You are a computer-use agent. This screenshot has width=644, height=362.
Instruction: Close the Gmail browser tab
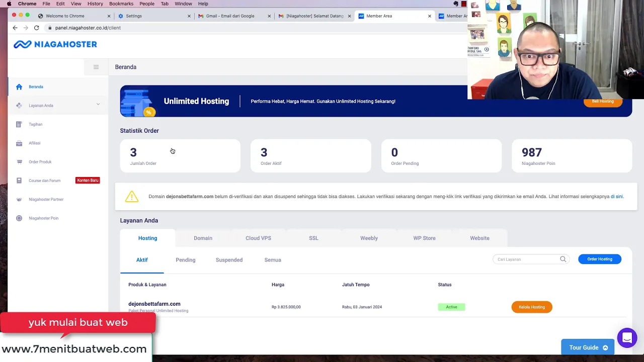pos(269,16)
